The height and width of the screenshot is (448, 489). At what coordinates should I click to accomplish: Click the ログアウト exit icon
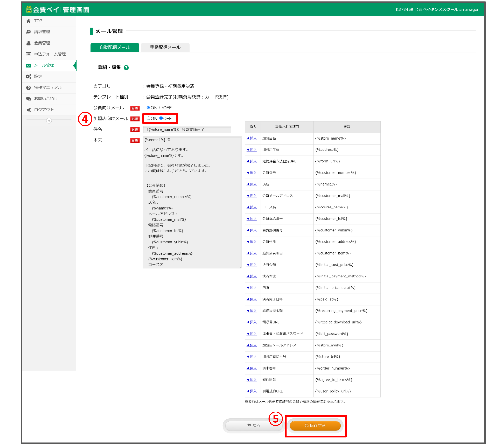pyautogui.click(x=29, y=110)
